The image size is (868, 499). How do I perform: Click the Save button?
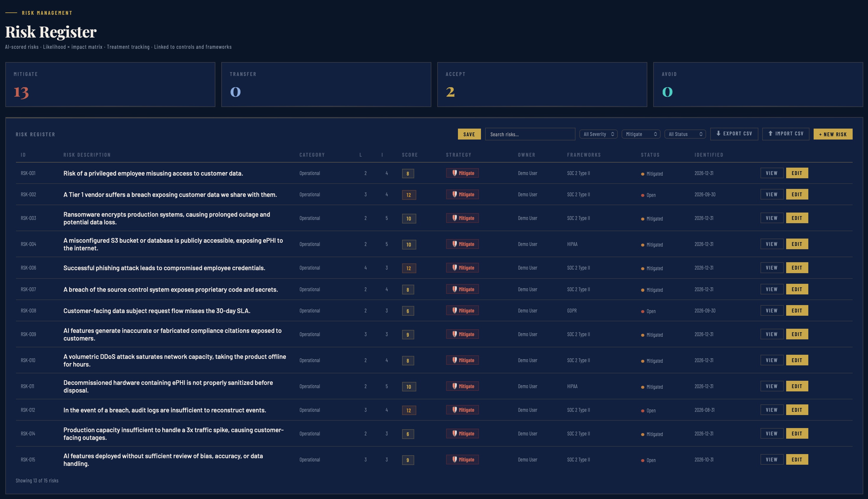[x=469, y=134]
